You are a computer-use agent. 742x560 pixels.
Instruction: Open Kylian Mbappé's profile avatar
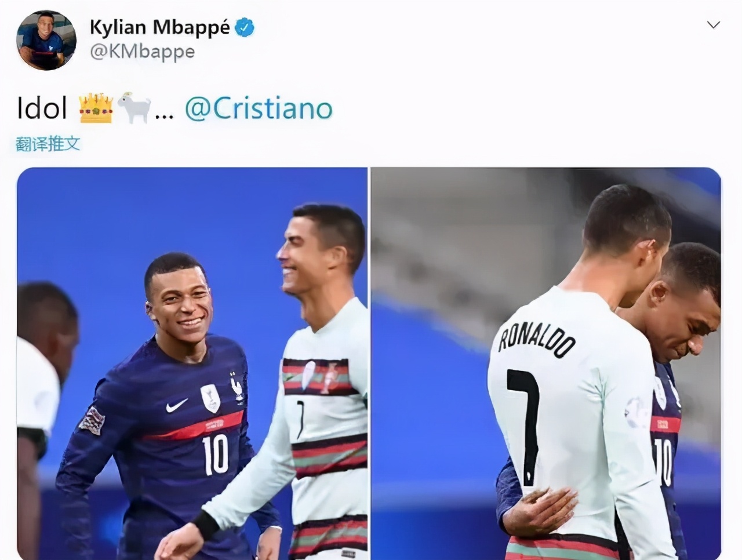click(x=46, y=41)
